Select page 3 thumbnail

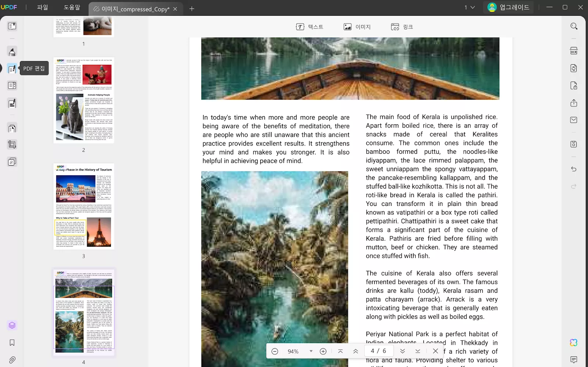[x=84, y=207]
